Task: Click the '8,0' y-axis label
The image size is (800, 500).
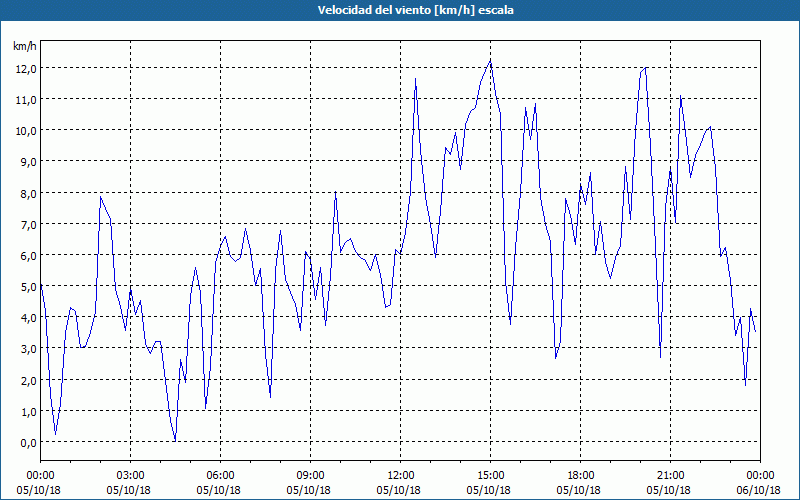Action: (30, 194)
